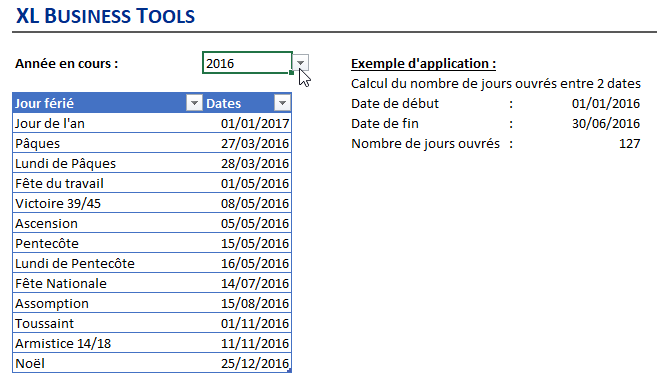
Task: Select the date cell 27/03/2016
Action: coord(247,143)
